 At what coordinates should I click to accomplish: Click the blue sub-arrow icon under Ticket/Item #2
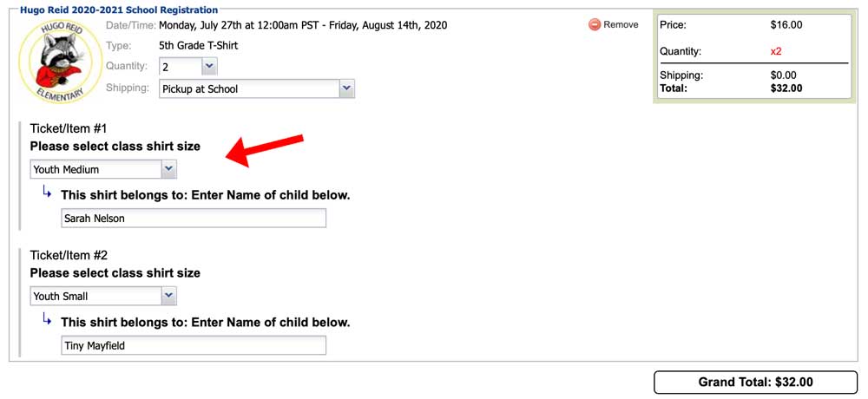tap(47, 319)
